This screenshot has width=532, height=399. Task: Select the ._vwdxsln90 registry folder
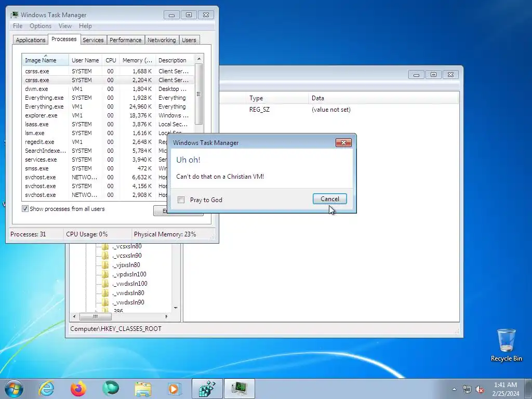click(128, 302)
